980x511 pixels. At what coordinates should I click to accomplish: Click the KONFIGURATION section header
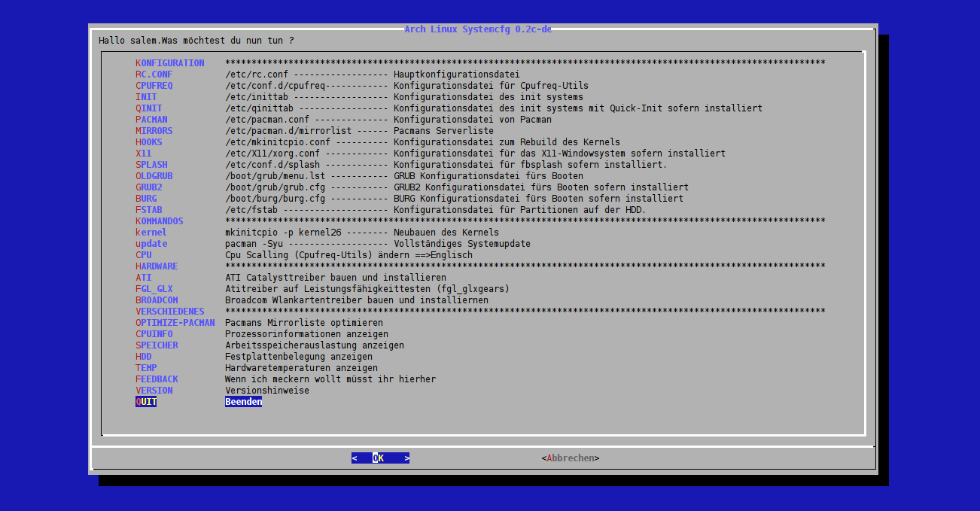(169, 63)
